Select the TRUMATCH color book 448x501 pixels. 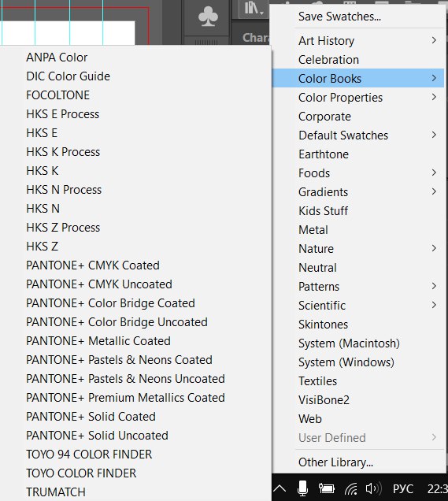(x=135, y=492)
